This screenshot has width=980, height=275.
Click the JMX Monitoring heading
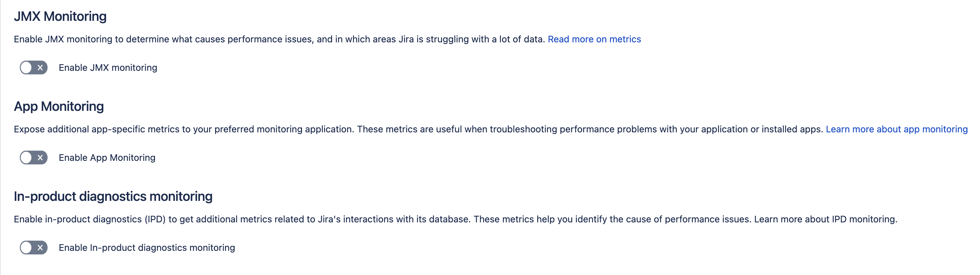(x=60, y=16)
